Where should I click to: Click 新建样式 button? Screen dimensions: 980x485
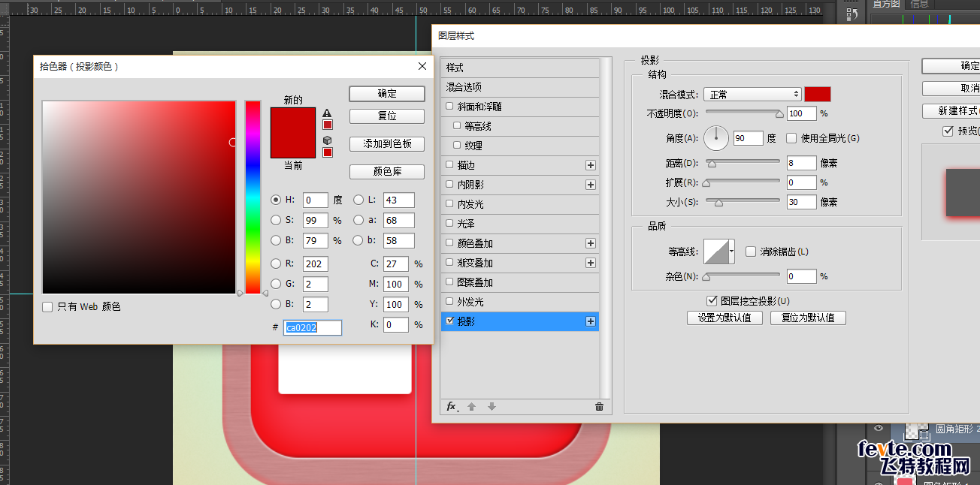tap(951, 111)
